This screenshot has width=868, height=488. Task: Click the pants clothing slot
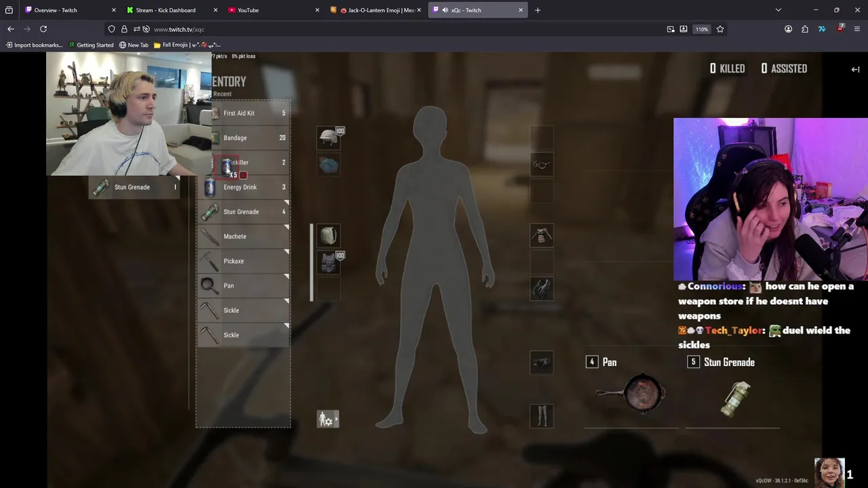click(x=541, y=416)
